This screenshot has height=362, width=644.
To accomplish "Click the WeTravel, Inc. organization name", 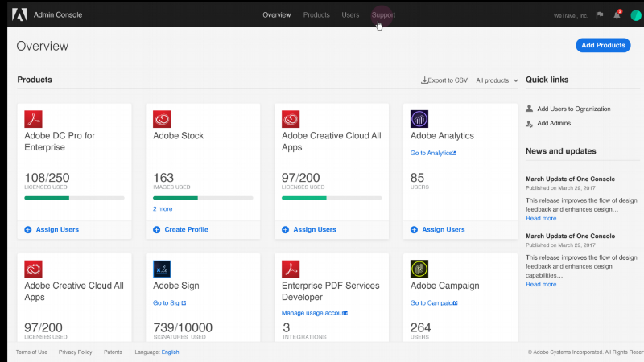I will point(571,16).
